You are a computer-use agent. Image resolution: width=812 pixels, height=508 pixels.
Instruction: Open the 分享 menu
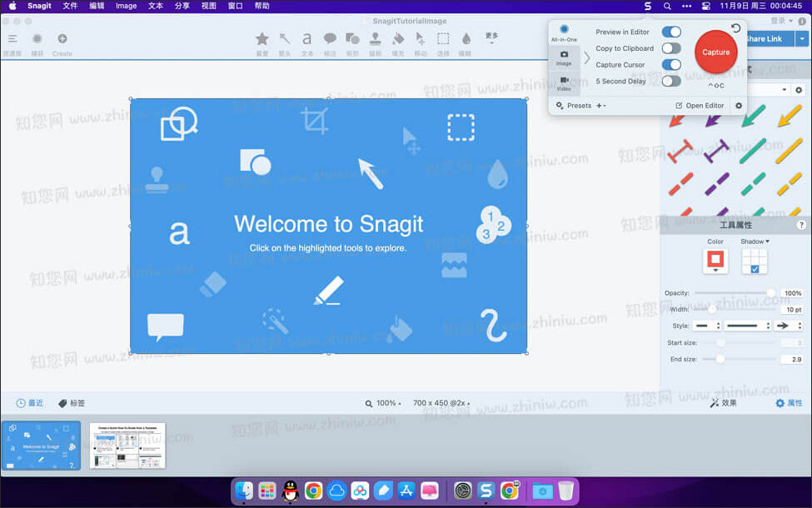(182, 6)
